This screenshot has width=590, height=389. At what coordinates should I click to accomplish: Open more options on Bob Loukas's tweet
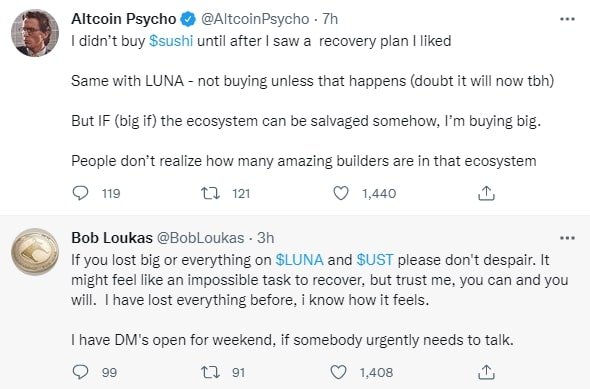point(567,238)
